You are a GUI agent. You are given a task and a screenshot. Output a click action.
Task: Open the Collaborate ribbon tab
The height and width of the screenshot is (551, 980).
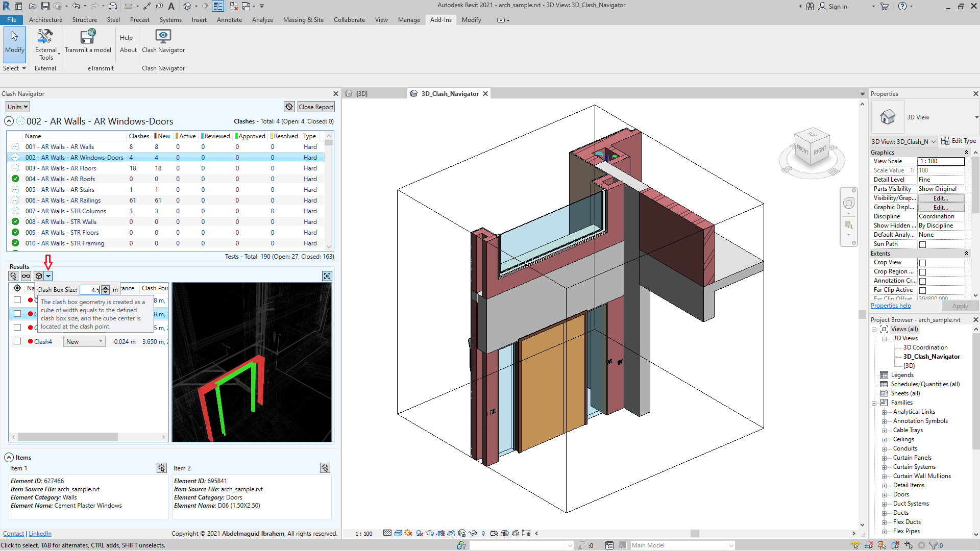click(349, 20)
